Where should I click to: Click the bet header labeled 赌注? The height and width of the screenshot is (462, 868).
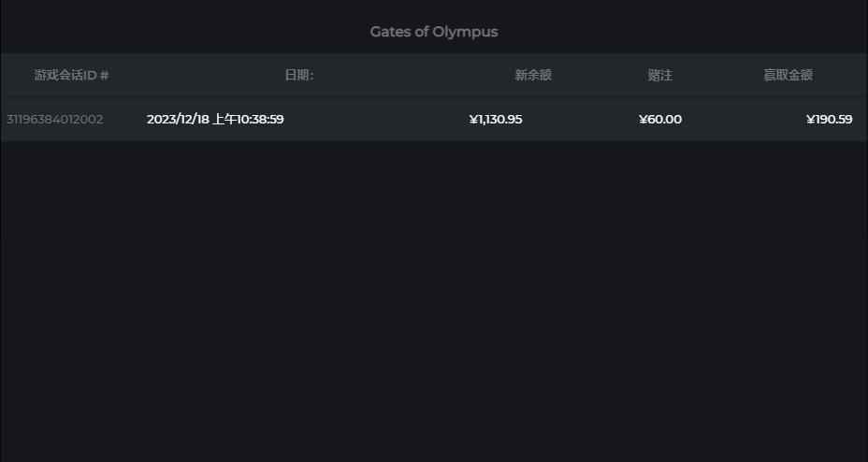click(x=660, y=76)
